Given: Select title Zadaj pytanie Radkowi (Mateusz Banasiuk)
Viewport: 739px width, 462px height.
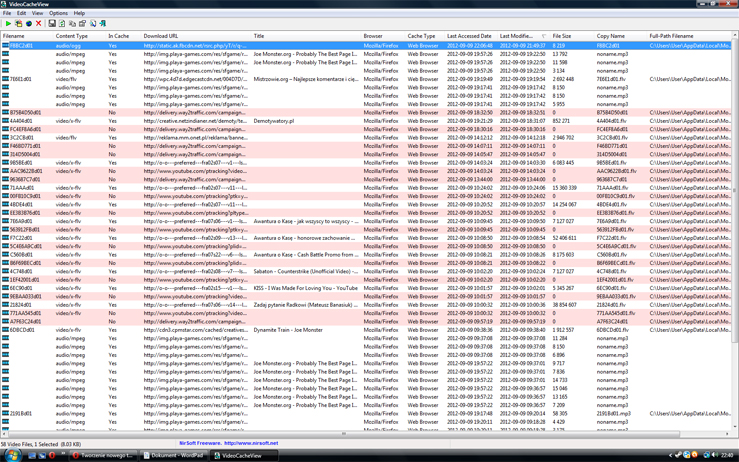Looking at the screenshot, I should coord(305,305).
